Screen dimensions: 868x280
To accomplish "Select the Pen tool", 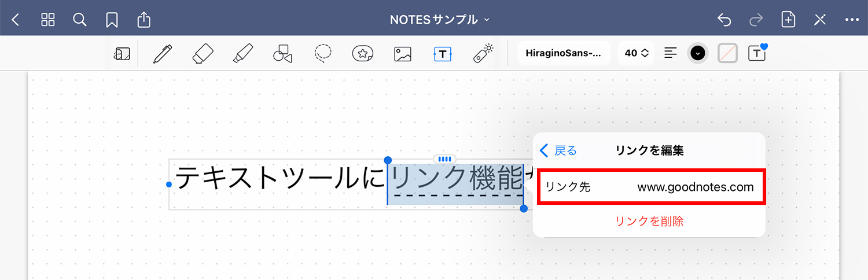I will point(163,54).
